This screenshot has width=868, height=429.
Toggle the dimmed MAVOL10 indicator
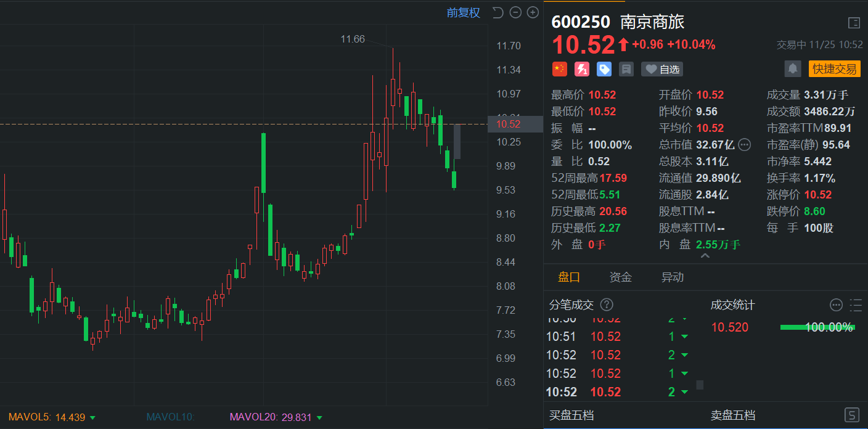170,417
